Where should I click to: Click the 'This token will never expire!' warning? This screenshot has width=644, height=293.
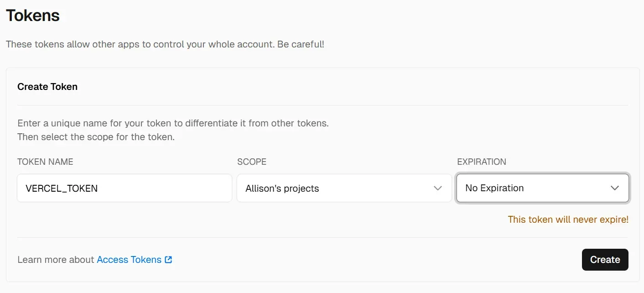pyautogui.click(x=568, y=220)
